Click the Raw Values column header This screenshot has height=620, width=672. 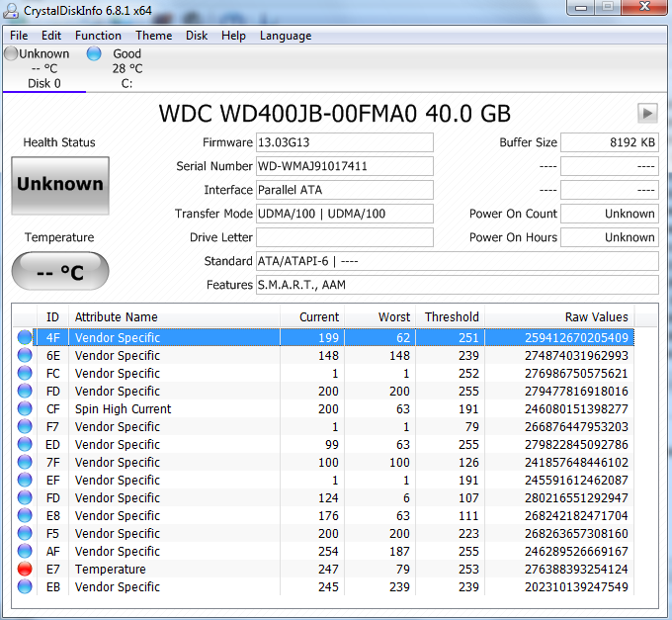click(559, 316)
